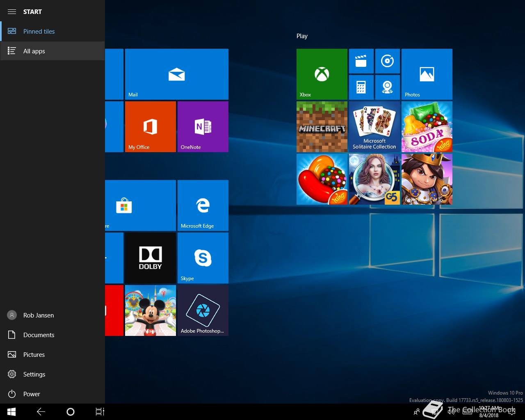Open Disney Magic Kingdoms tile

[151, 310]
